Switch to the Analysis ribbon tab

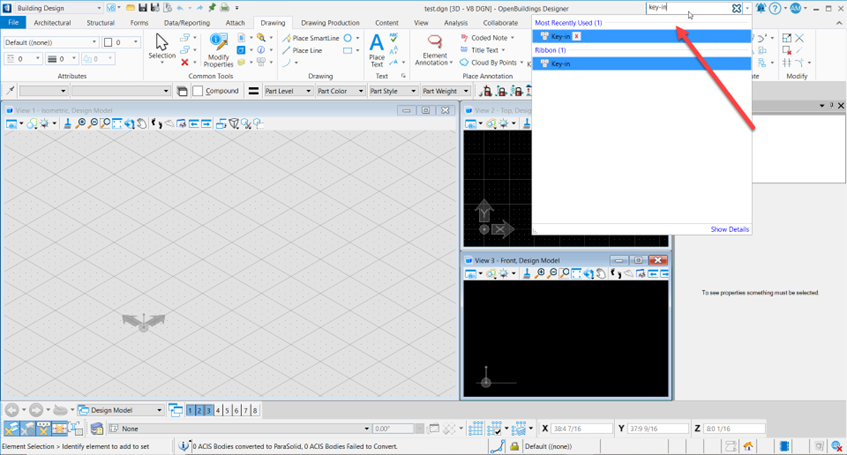click(455, 23)
